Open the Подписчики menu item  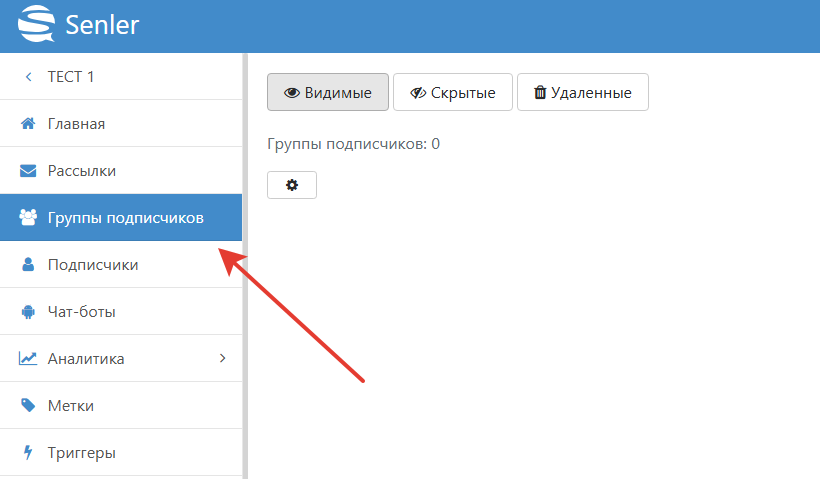[93, 265]
